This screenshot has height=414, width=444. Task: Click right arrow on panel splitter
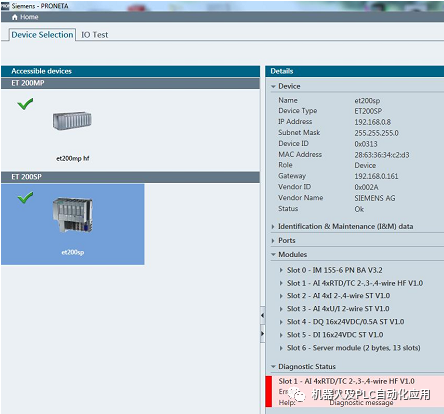(x=263, y=333)
